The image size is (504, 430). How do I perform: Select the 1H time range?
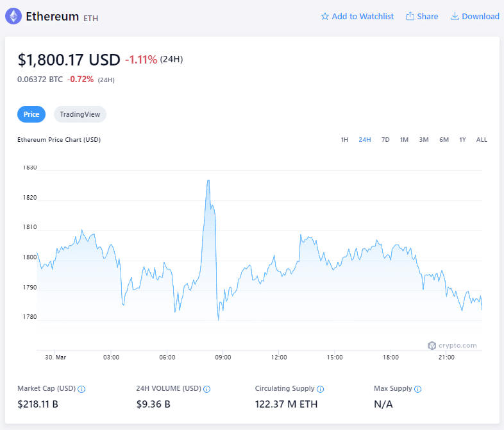[344, 139]
